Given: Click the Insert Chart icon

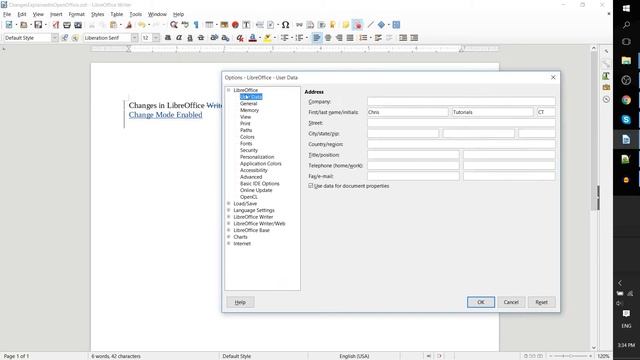Looking at the screenshot, I should (235, 25).
